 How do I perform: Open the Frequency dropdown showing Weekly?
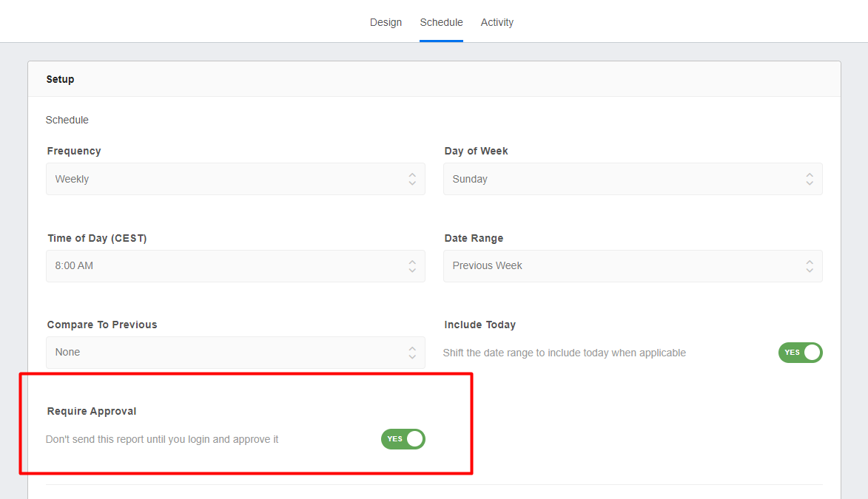click(235, 179)
